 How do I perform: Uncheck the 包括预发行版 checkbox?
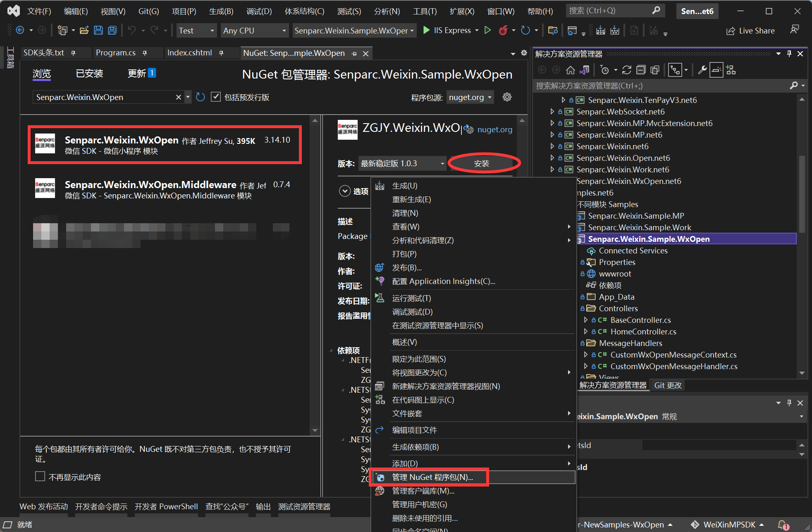pos(216,96)
